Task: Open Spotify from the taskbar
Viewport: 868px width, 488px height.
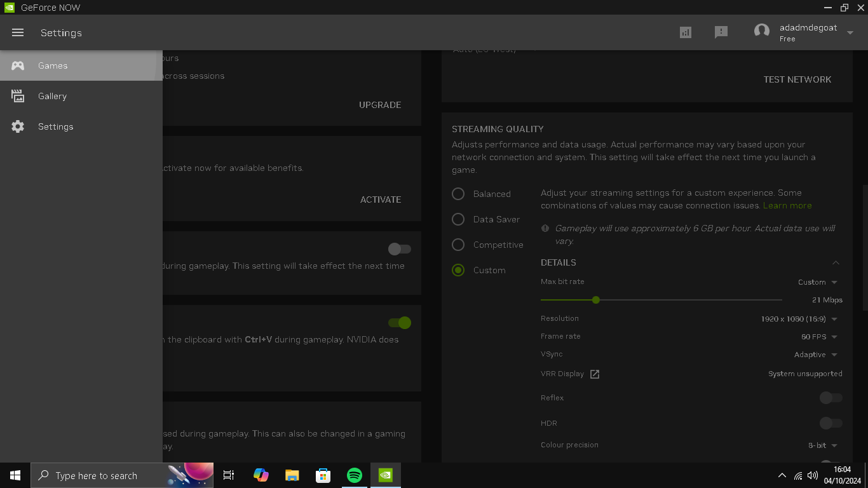Action: coord(355,475)
